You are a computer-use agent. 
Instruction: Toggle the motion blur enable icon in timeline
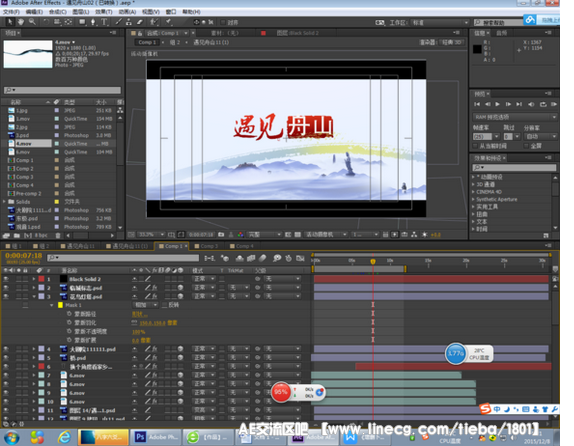[x=262, y=258]
